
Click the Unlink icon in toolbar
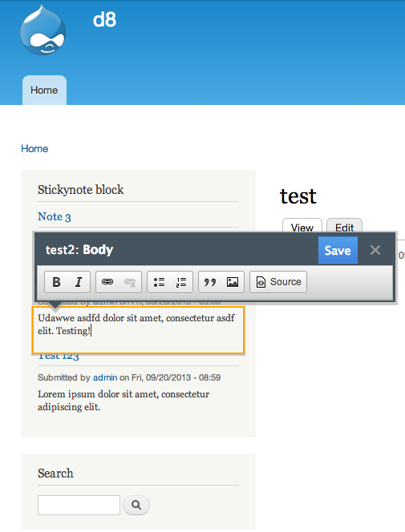pos(130,282)
